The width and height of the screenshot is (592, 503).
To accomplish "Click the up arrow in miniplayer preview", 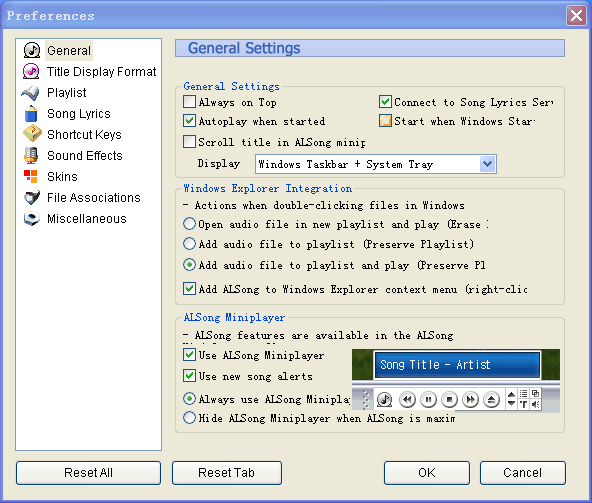I will pyautogui.click(x=511, y=395).
